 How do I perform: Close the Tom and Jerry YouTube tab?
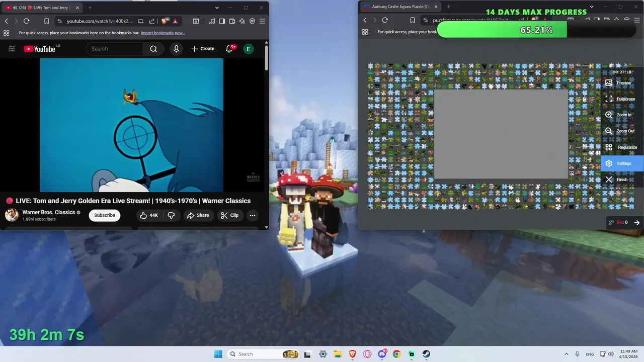tap(77, 8)
